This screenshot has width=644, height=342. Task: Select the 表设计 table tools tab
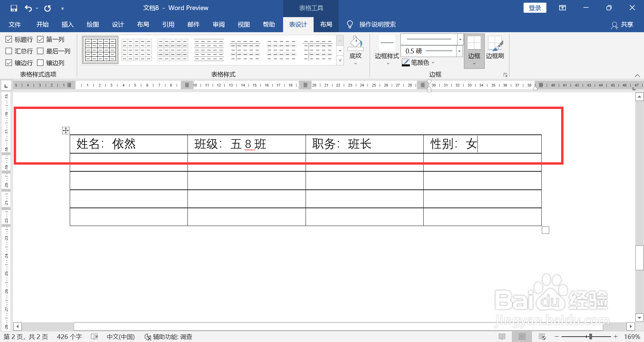(298, 24)
